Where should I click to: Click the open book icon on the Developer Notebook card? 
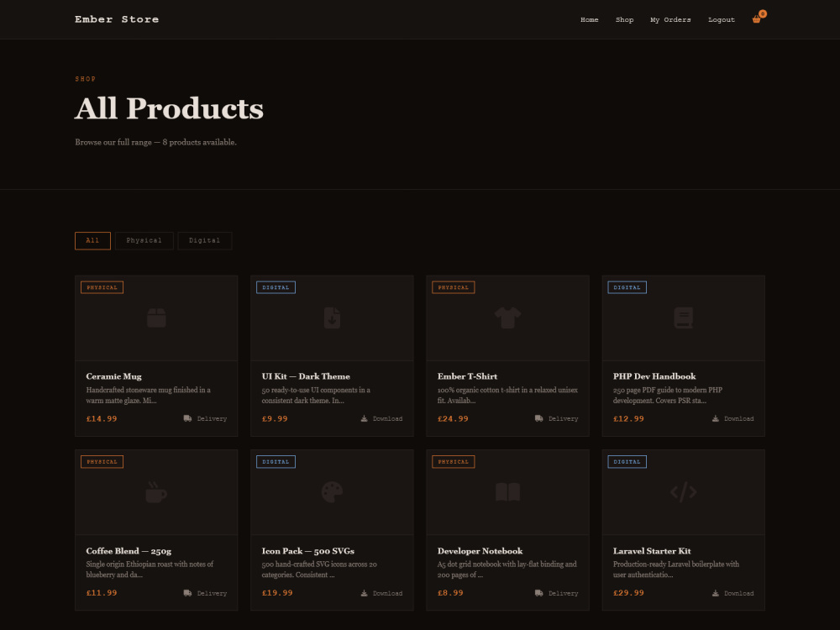click(x=508, y=491)
